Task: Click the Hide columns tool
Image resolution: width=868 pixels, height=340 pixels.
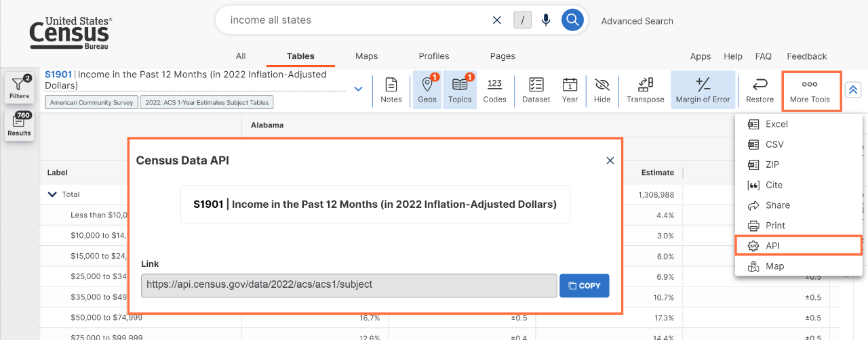Action: tap(602, 90)
